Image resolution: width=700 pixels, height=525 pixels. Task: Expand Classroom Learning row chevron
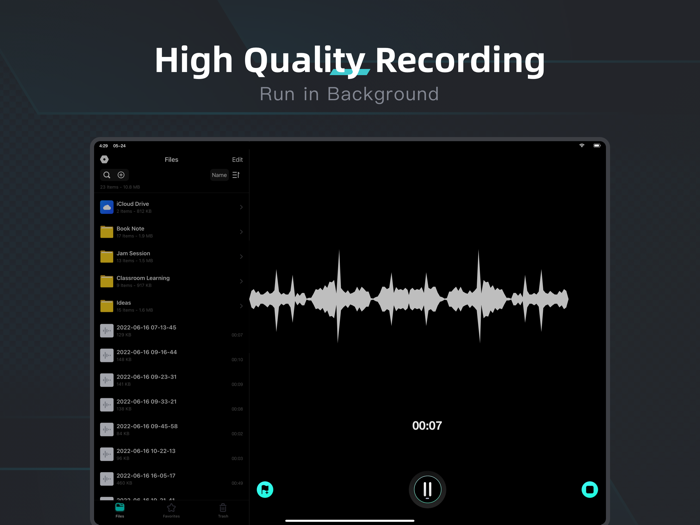pos(241,281)
